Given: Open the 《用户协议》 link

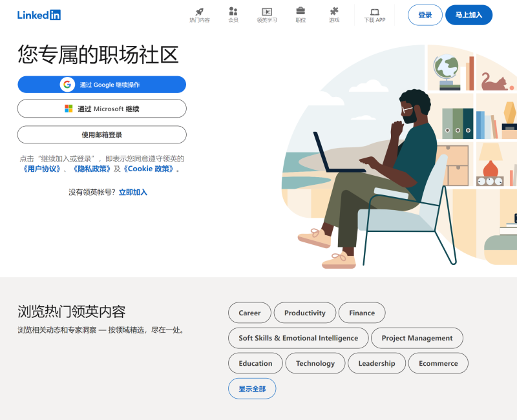Looking at the screenshot, I should point(41,169).
